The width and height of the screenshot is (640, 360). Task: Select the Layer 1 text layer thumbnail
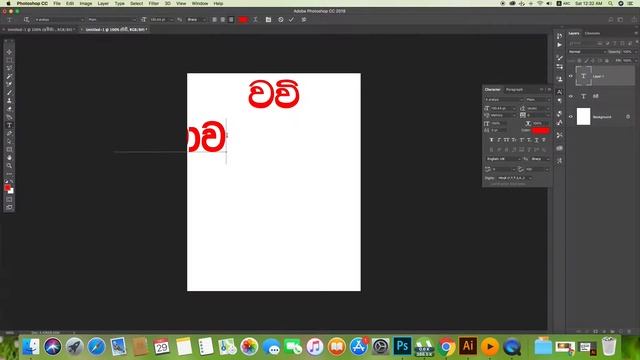coord(583,76)
